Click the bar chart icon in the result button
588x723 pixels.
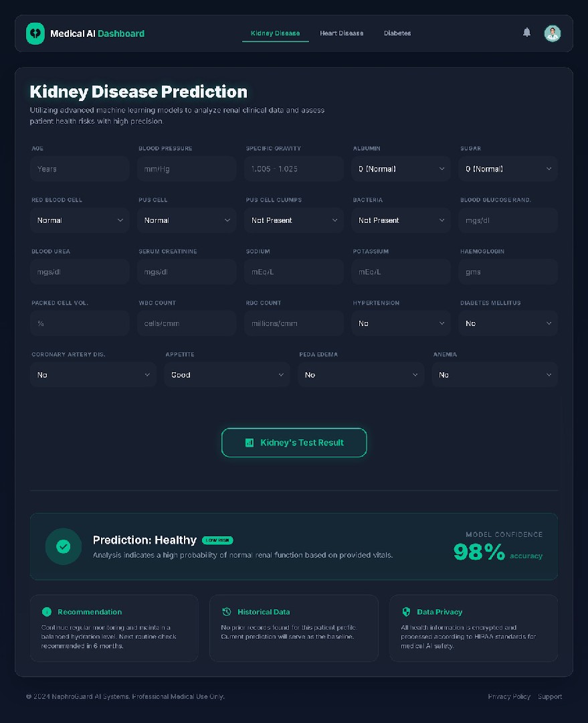point(249,443)
